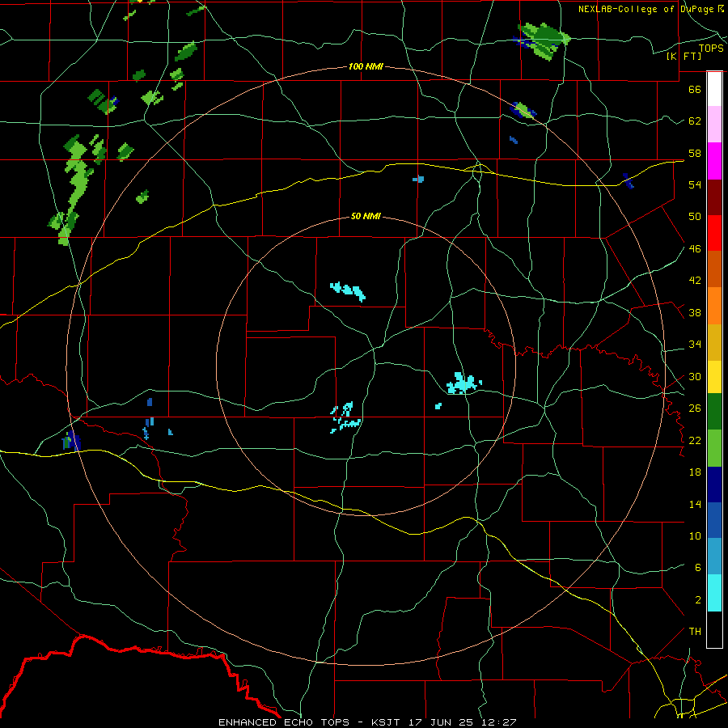Click the "66" scale label
Viewport: 728px width, 728px height.
point(695,89)
